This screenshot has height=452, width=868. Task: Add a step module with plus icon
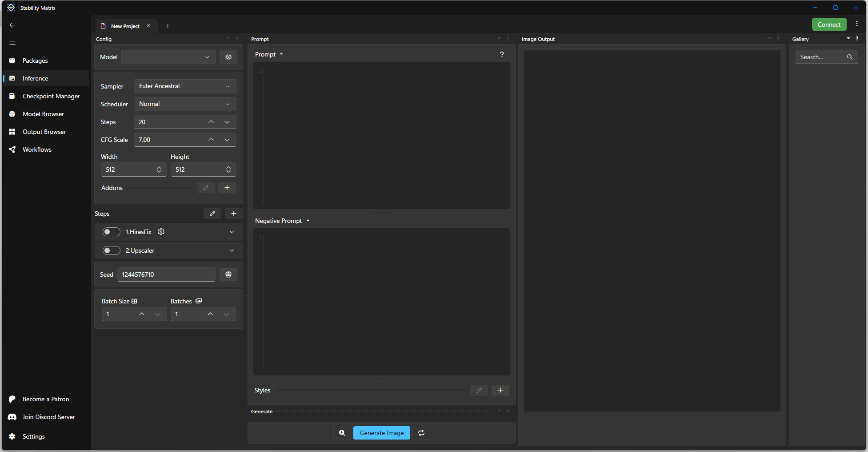pos(234,214)
